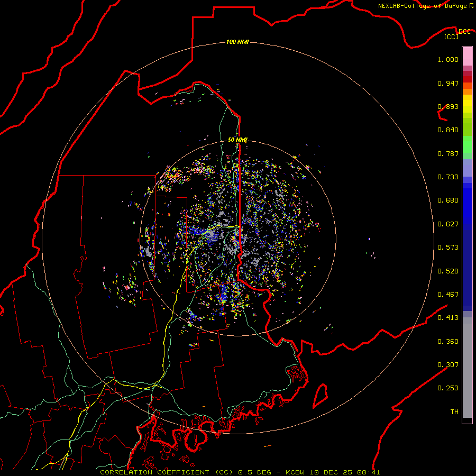
Task: Click the 0.947 scale value
Action: 448,83
